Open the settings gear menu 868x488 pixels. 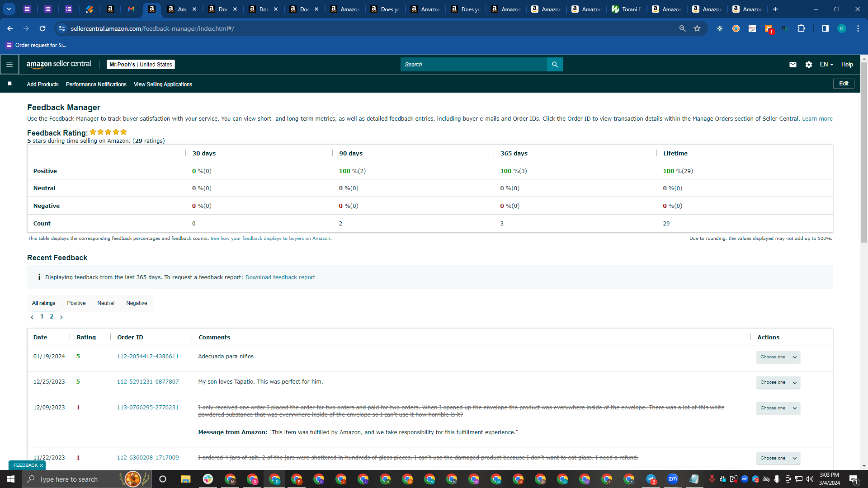coord(809,65)
